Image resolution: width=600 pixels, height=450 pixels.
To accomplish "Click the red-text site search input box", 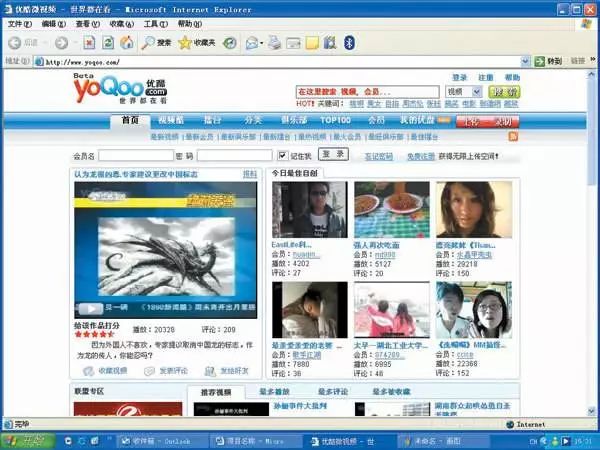I will pos(367,92).
